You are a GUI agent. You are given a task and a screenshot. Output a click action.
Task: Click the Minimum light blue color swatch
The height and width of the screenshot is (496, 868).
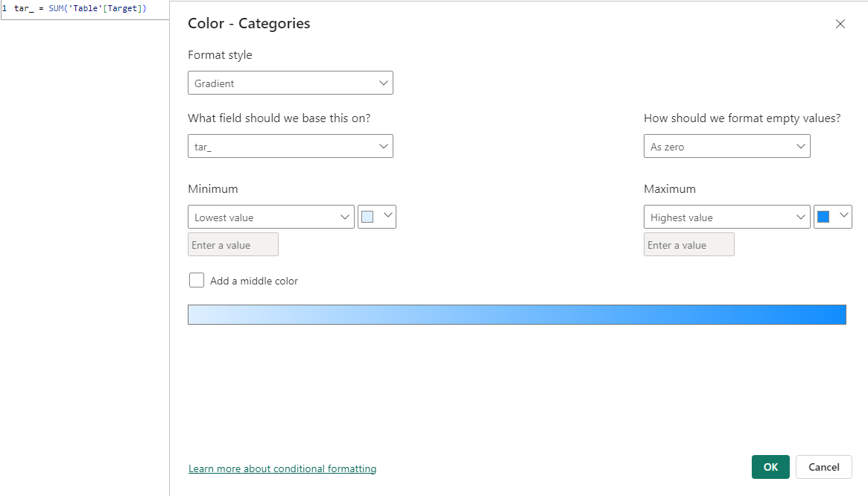367,217
